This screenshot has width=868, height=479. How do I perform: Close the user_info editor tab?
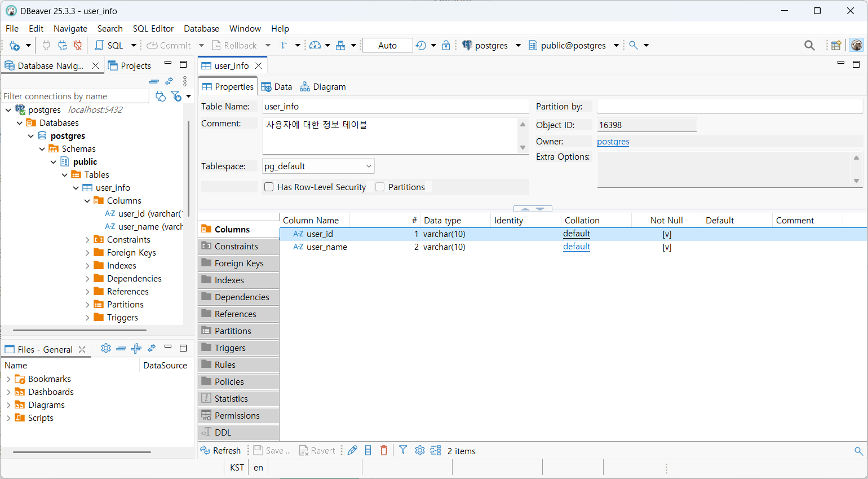[x=258, y=65]
